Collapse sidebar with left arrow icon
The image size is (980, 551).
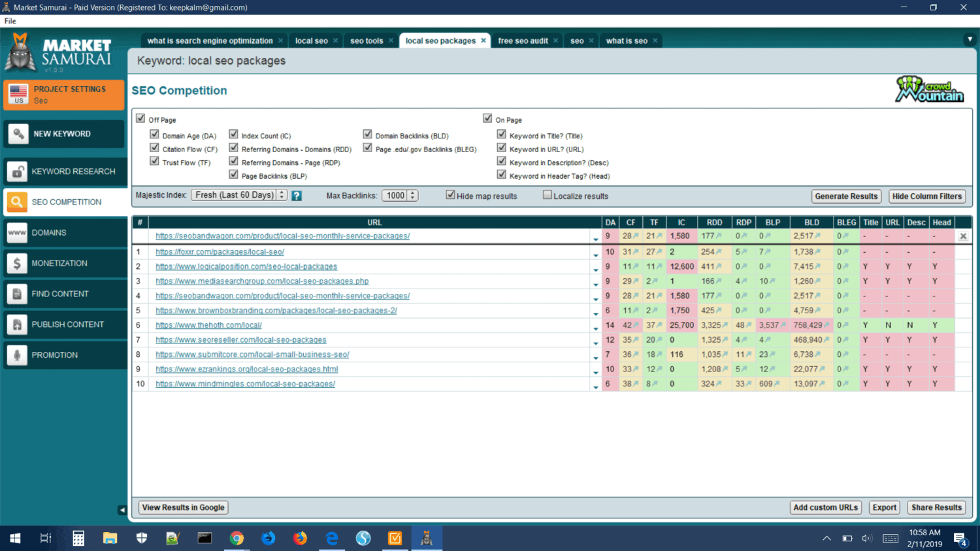tap(122, 510)
